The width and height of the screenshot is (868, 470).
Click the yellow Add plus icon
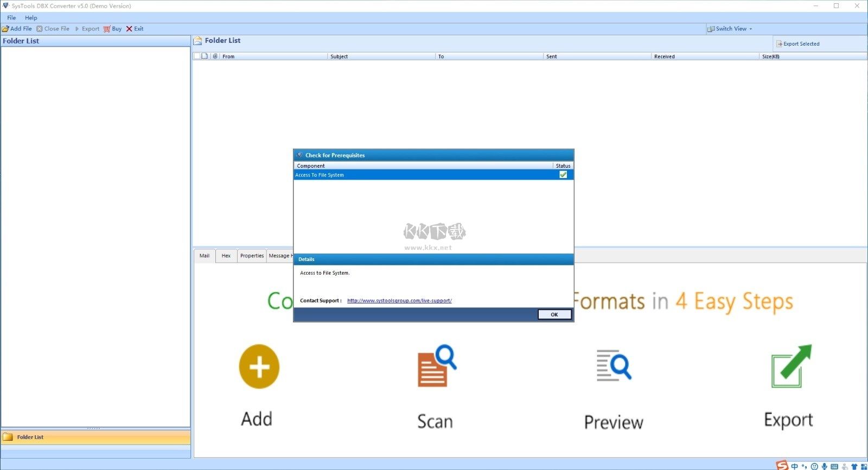259,367
